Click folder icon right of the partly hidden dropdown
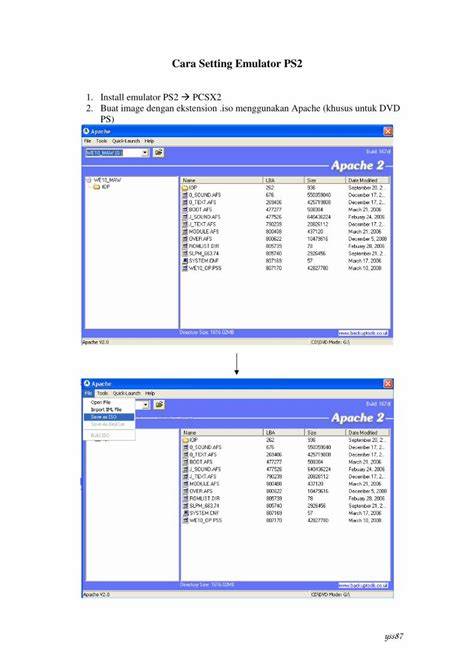The width and height of the screenshot is (474, 670). [x=159, y=405]
